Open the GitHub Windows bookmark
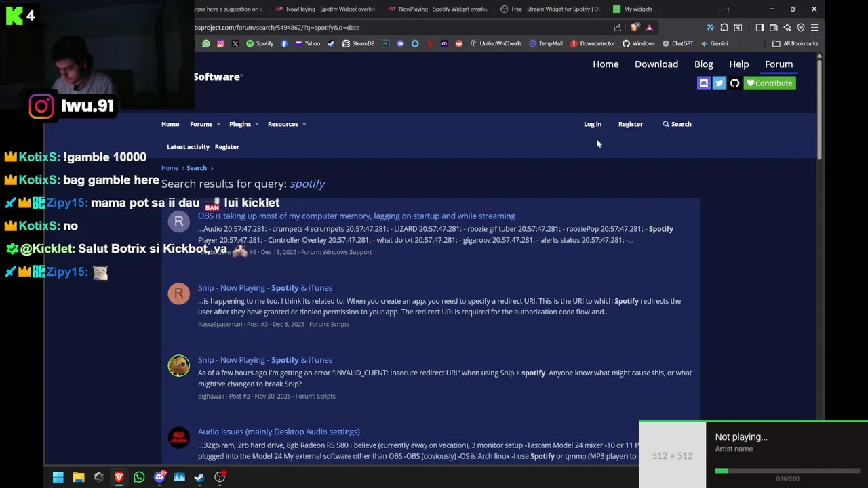Viewport: 868px width, 488px height. tap(639, 43)
